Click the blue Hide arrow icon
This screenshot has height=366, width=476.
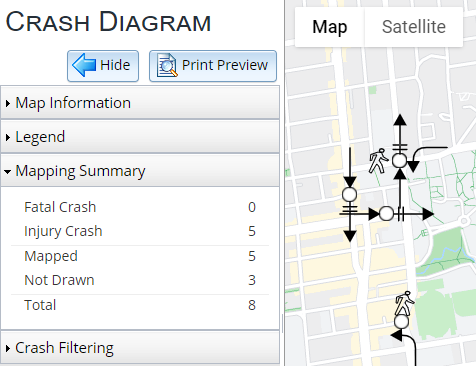[x=84, y=65]
